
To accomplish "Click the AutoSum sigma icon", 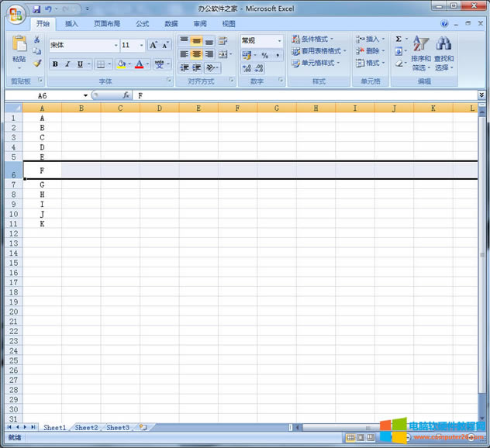I will pos(399,39).
